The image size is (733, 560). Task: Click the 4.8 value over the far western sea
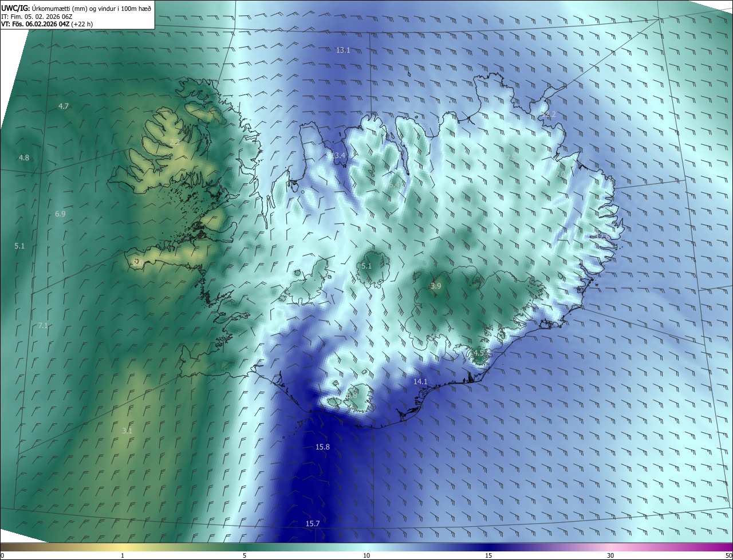[x=24, y=158]
